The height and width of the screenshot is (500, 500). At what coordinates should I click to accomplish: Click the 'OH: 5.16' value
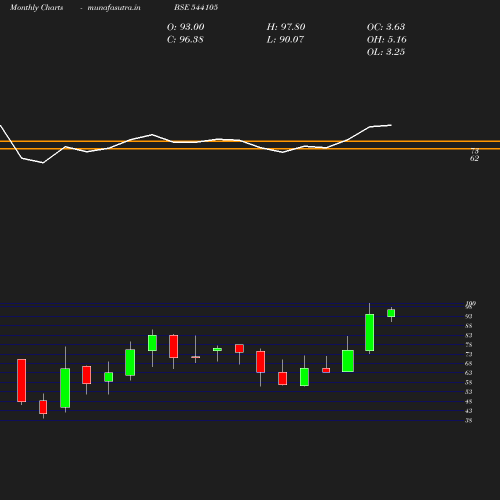[x=387, y=40]
